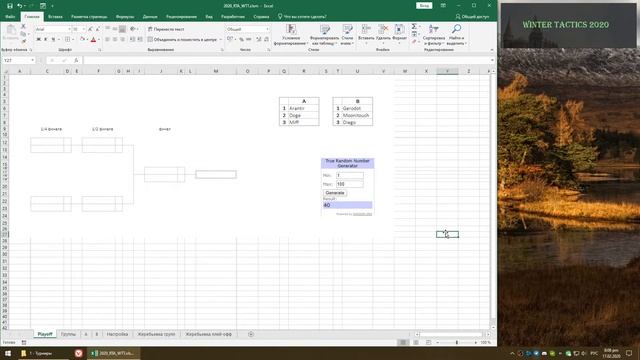Copy the selection in the clipboard group
Image resolution: width=640 pixels, height=360 pixels.
point(23,34)
